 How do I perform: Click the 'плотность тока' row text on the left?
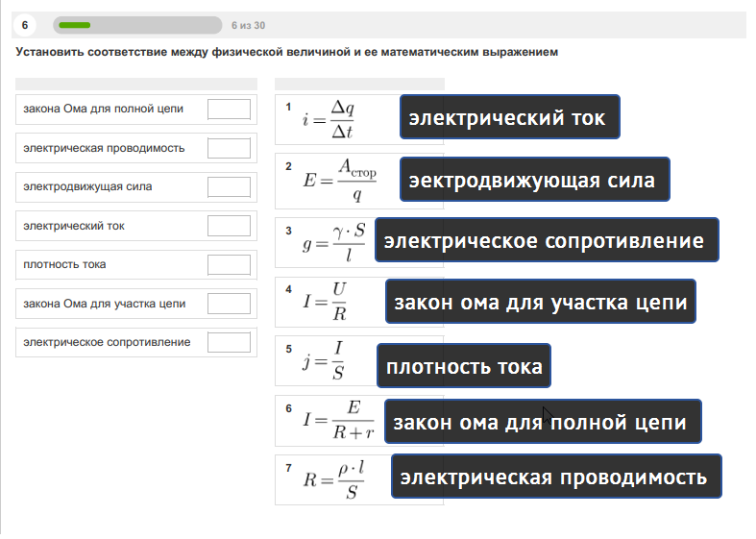pyautogui.click(x=64, y=264)
